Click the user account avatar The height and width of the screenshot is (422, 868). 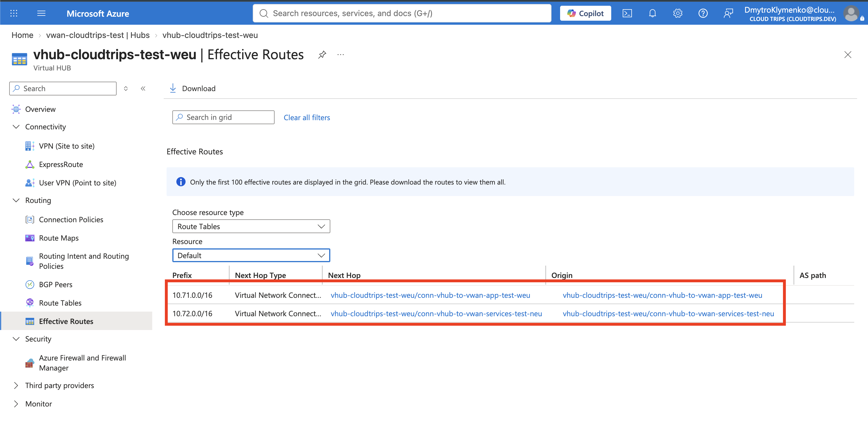(851, 14)
